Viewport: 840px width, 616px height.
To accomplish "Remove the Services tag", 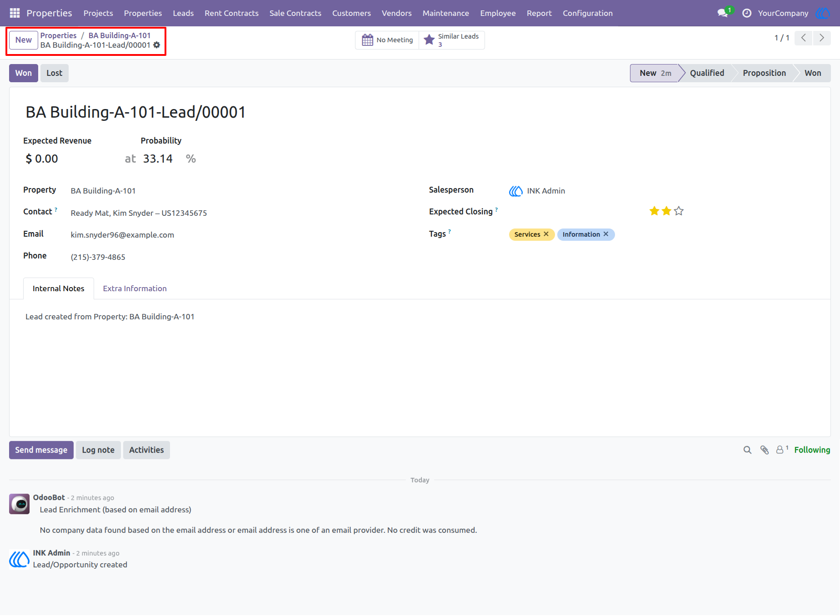I will [x=546, y=234].
